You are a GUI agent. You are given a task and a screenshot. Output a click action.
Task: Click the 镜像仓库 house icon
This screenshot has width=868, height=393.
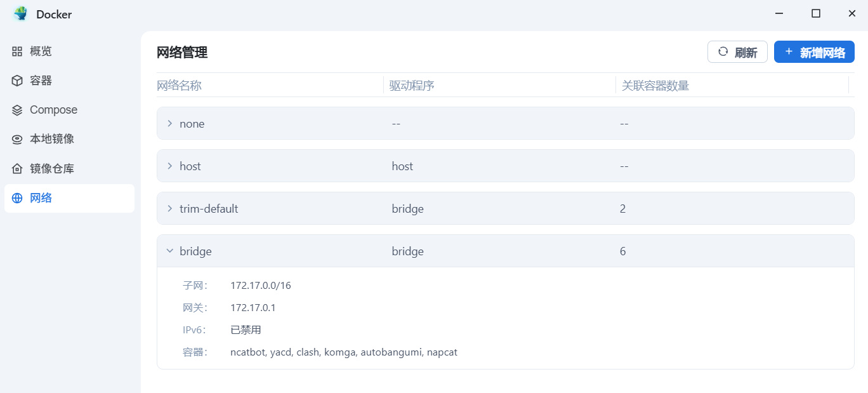coord(17,169)
